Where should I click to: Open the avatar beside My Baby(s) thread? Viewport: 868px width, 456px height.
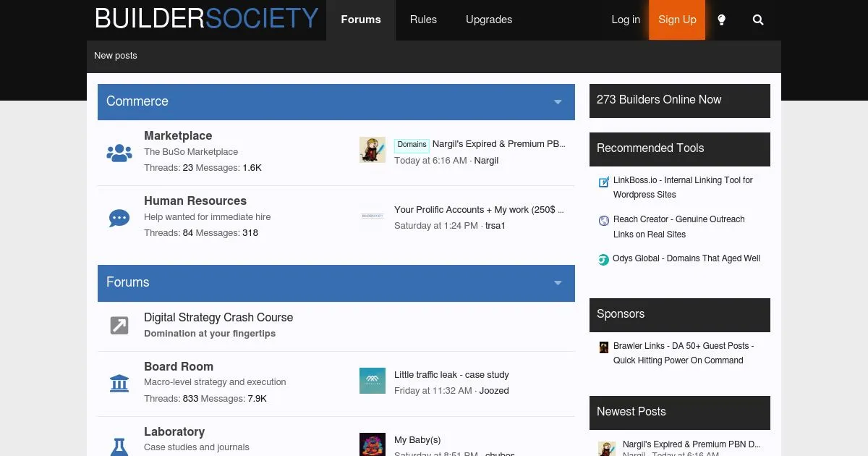(373, 444)
